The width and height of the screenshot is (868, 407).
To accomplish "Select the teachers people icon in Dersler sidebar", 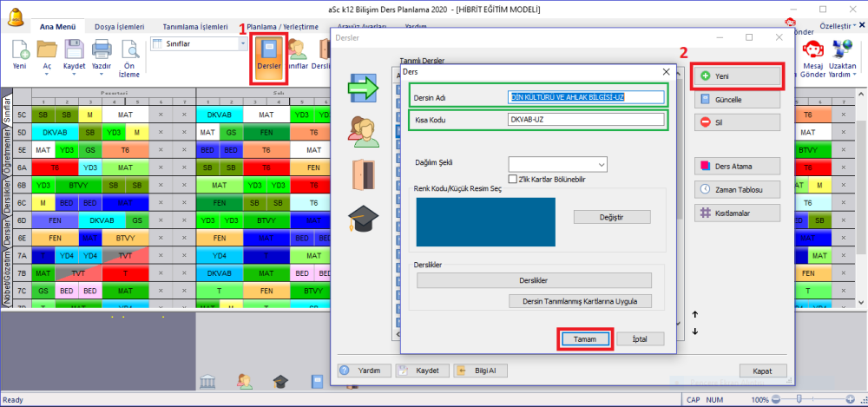I will [363, 131].
